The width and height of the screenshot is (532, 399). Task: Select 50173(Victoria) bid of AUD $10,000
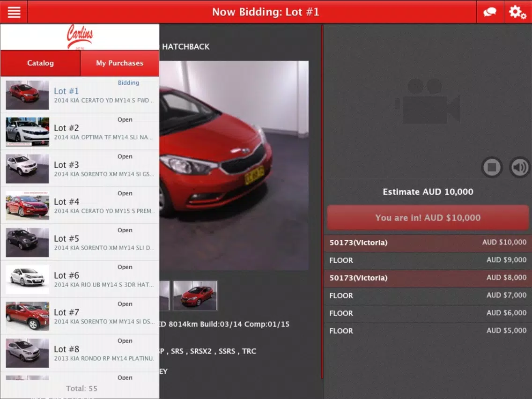[x=428, y=243]
